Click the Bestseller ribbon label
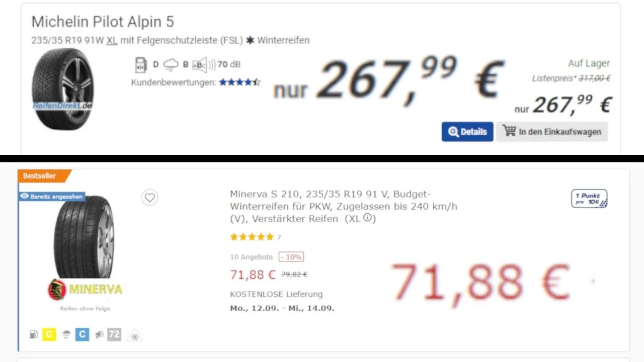 click(x=41, y=176)
